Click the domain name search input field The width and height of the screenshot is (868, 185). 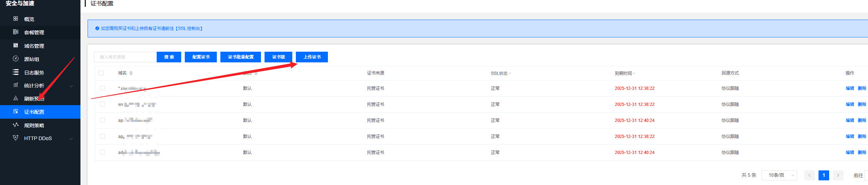click(125, 57)
